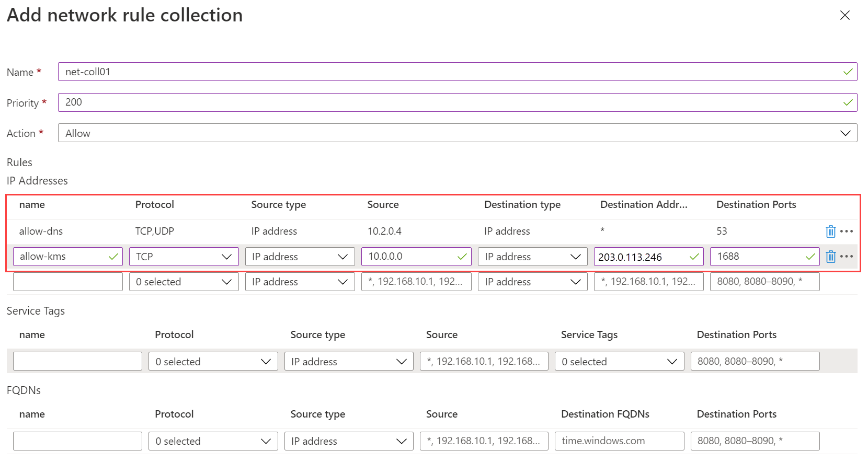Viewport: 868px width, 474px height.
Task: Click the Service Tags name field
Action: pyautogui.click(x=77, y=361)
